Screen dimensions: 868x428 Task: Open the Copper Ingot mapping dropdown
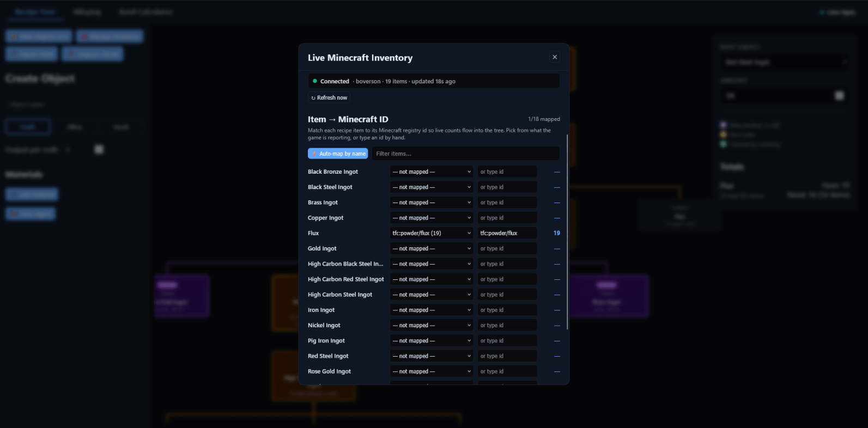click(432, 218)
